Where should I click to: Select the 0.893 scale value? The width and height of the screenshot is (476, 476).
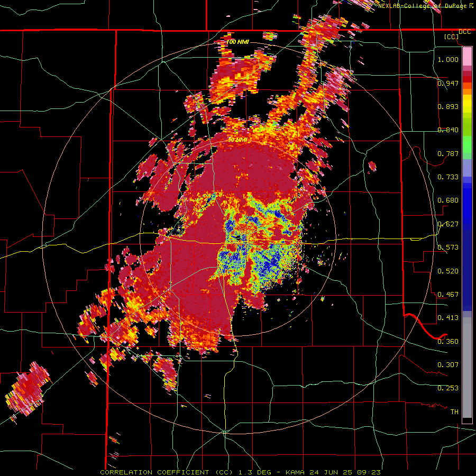(448, 106)
